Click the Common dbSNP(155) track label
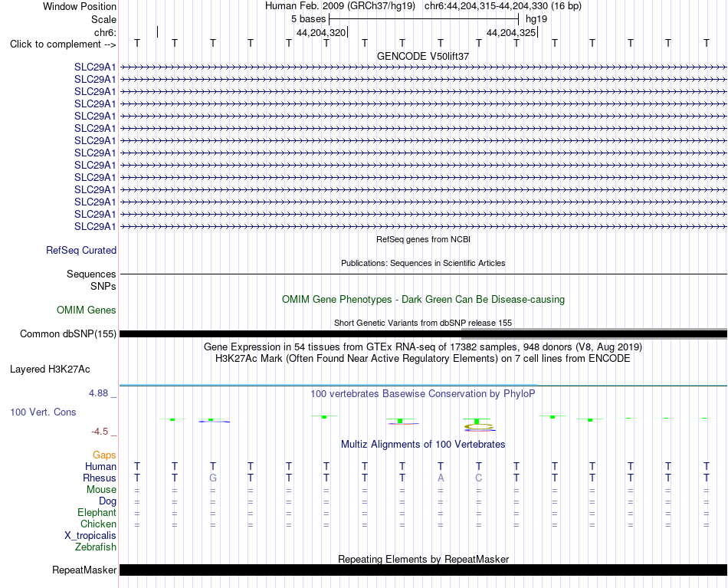728x588 pixels. pyautogui.click(x=68, y=334)
